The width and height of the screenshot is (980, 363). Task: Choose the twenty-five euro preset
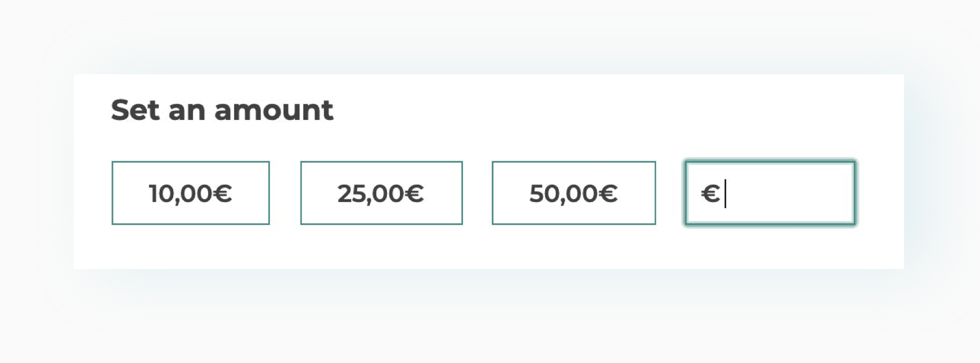click(381, 193)
